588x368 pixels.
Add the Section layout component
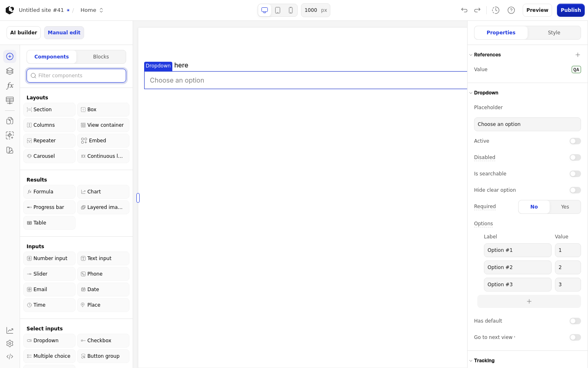pos(49,110)
